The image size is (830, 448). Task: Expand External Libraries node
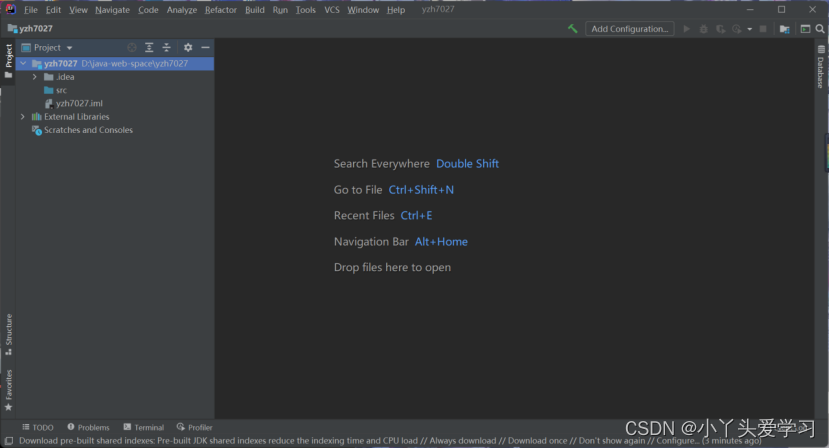pyautogui.click(x=23, y=117)
